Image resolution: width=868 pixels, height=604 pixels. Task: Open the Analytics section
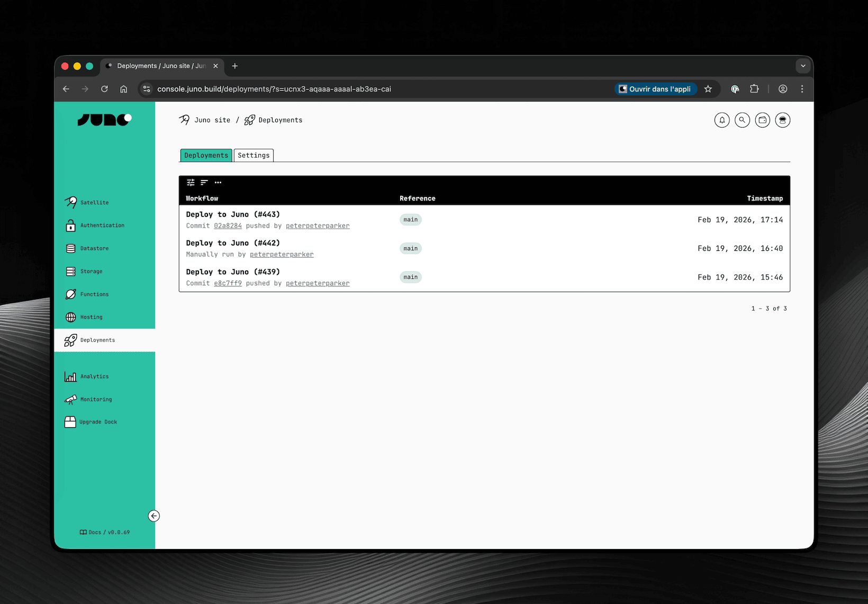coord(94,376)
